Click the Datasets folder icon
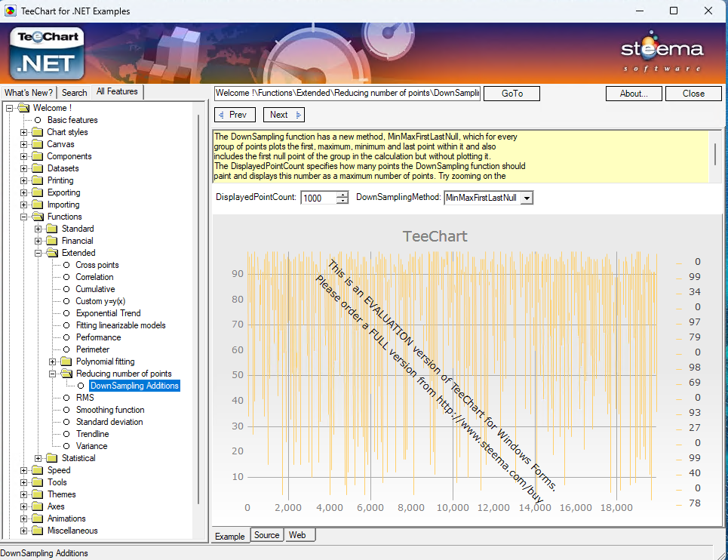Image resolution: width=728 pixels, height=560 pixels. [x=38, y=168]
